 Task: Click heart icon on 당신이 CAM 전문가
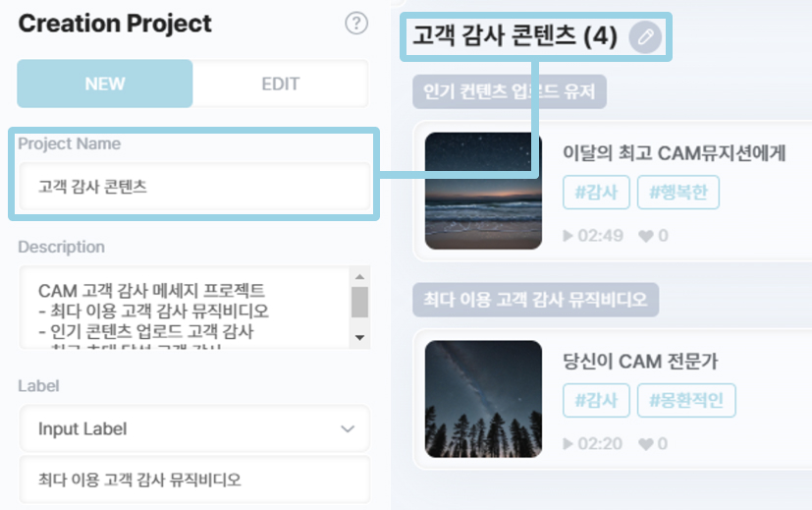(645, 443)
